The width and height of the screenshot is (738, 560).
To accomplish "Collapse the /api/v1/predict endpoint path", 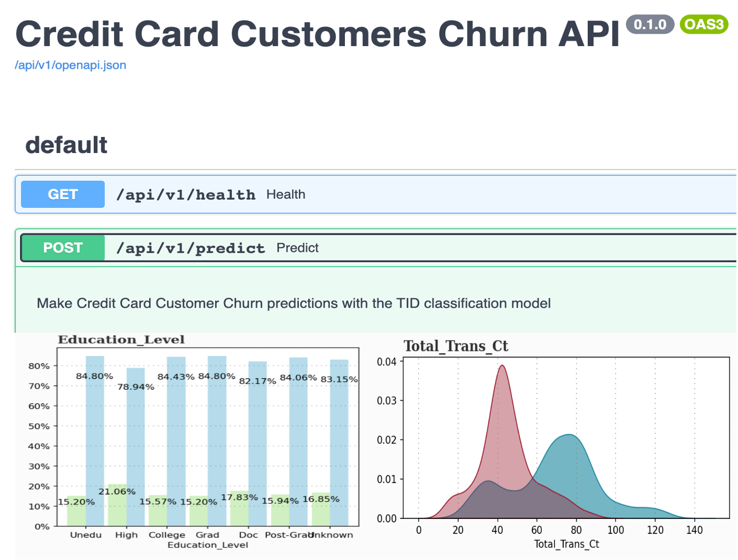I will 190,248.
